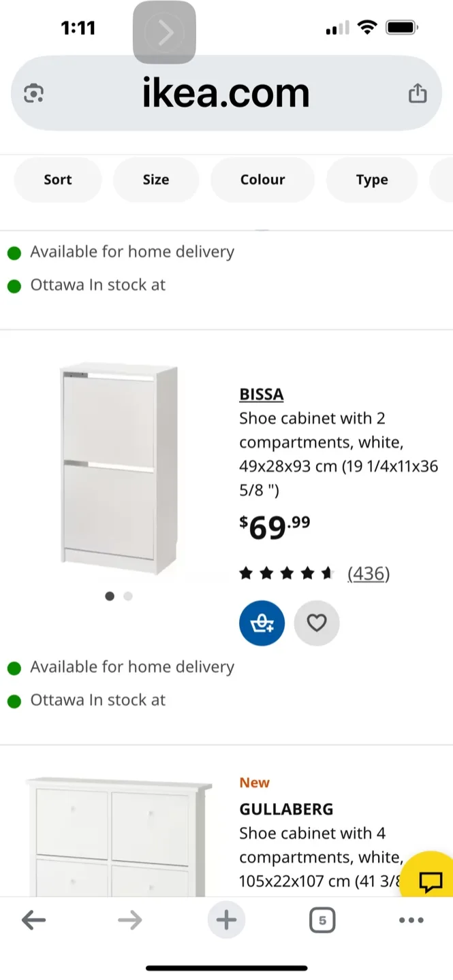The height and width of the screenshot is (980, 453).
Task: Open the Type filter pill
Action: point(371,180)
